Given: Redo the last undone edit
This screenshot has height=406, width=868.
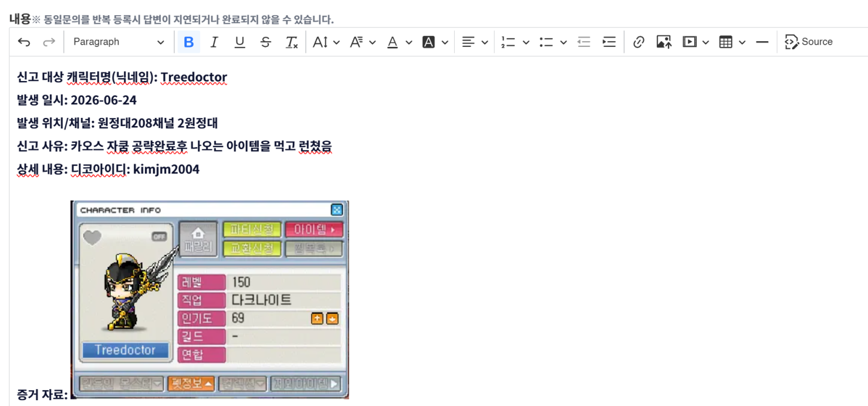Looking at the screenshot, I should (x=49, y=42).
